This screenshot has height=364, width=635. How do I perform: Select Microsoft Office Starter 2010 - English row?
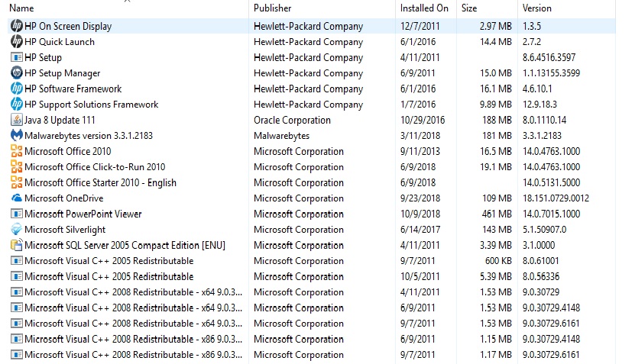tap(312, 183)
